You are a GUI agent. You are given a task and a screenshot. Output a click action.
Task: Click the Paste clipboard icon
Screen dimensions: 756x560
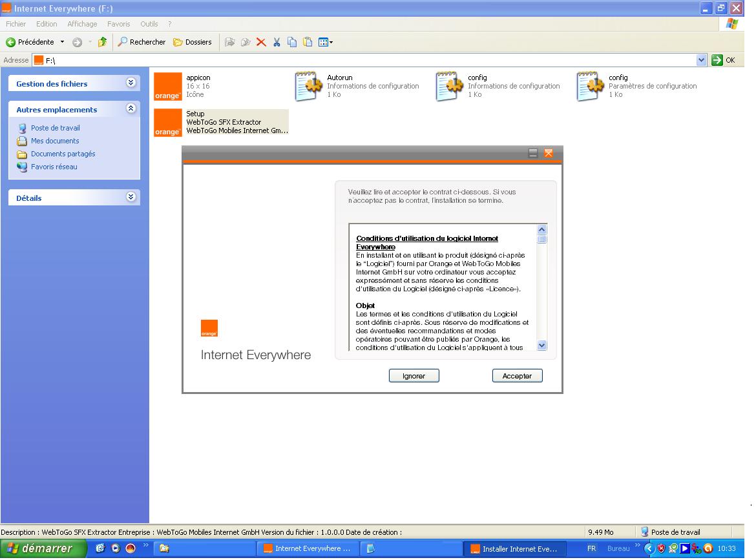pos(308,43)
